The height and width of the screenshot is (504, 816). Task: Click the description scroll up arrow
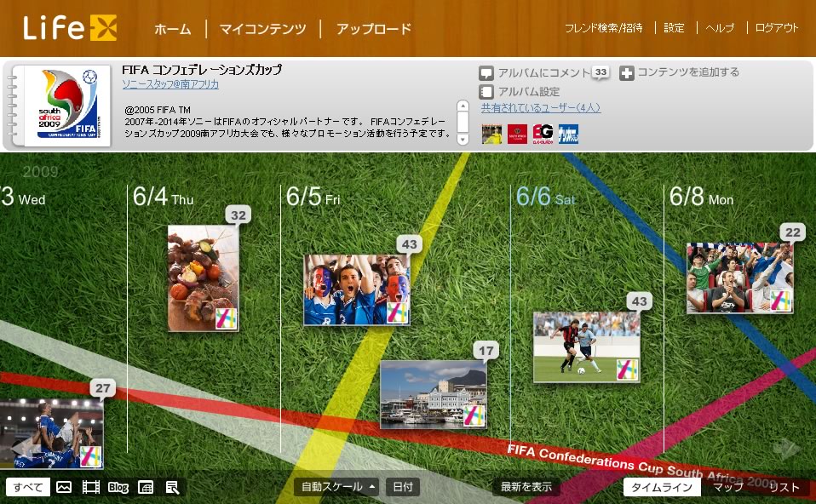[x=463, y=106]
